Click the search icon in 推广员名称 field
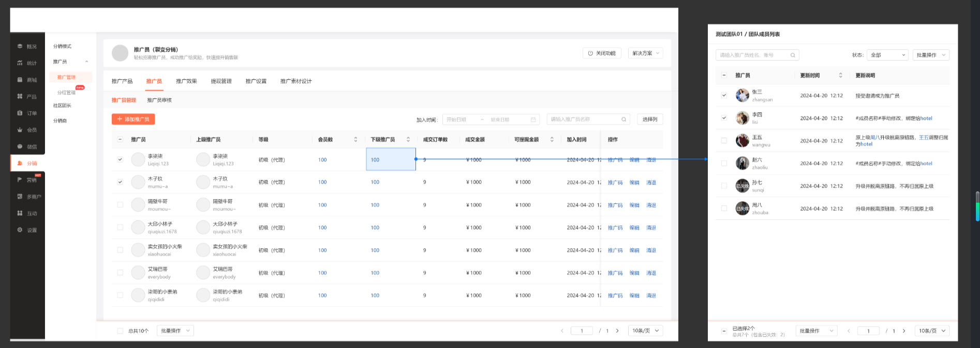This screenshot has width=980, height=348. pyautogui.click(x=623, y=119)
